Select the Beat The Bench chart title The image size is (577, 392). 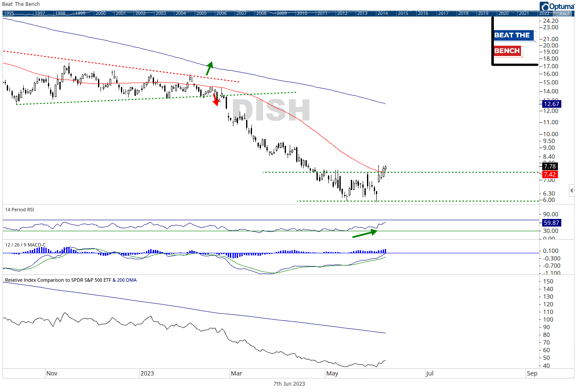click(21, 4)
